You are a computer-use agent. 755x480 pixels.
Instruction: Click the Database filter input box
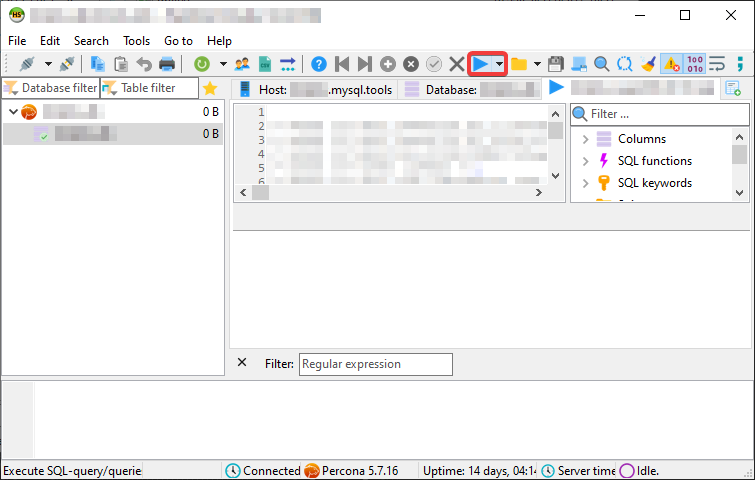coord(50,88)
